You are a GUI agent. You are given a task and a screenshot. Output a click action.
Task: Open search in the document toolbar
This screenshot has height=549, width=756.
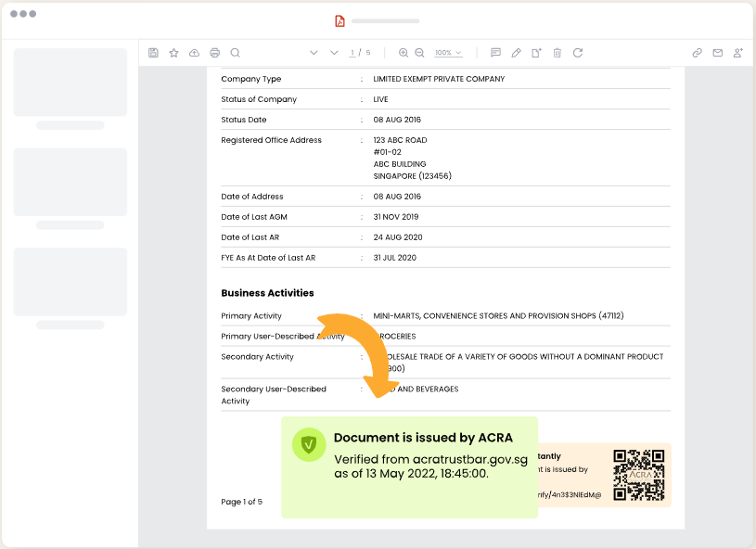point(235,53)
